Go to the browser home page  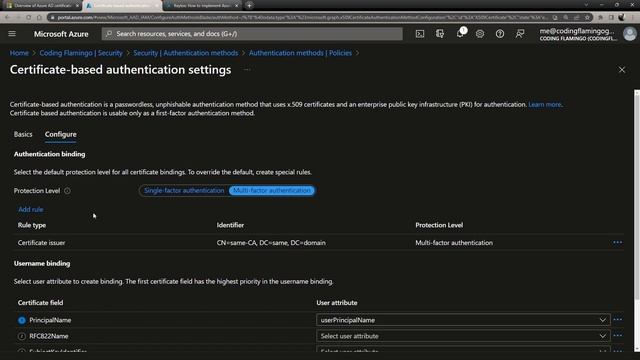click(39, 18)
